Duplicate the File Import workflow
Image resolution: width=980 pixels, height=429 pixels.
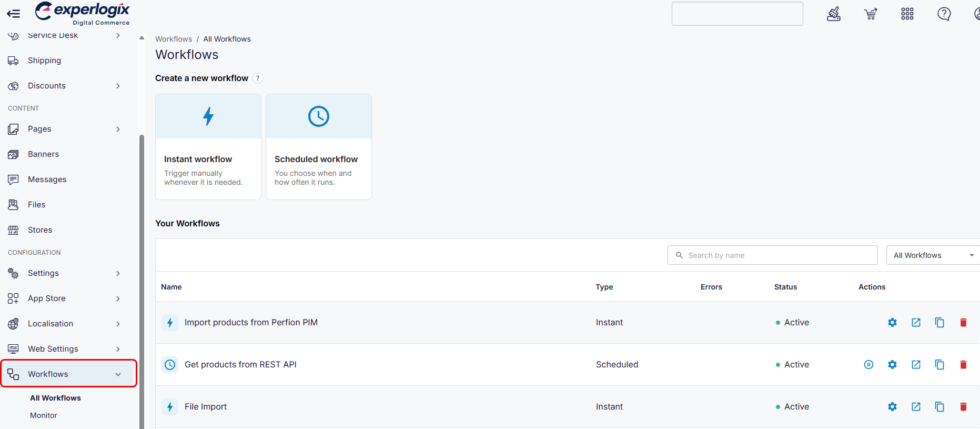click(x=939, y=406)
